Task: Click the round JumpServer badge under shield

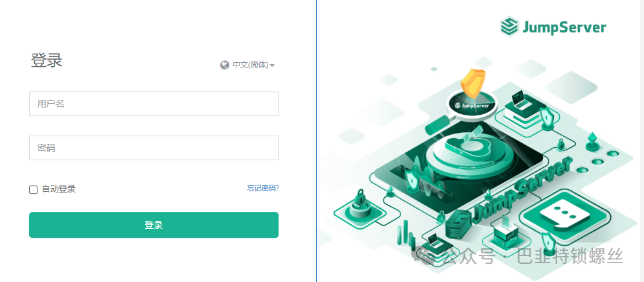Action: (x=472, y=105)
